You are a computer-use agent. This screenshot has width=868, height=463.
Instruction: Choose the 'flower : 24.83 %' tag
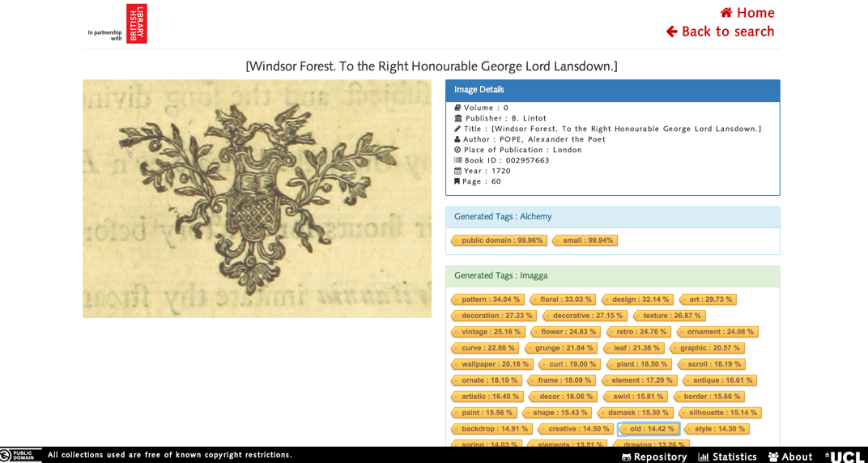(566, 332)
